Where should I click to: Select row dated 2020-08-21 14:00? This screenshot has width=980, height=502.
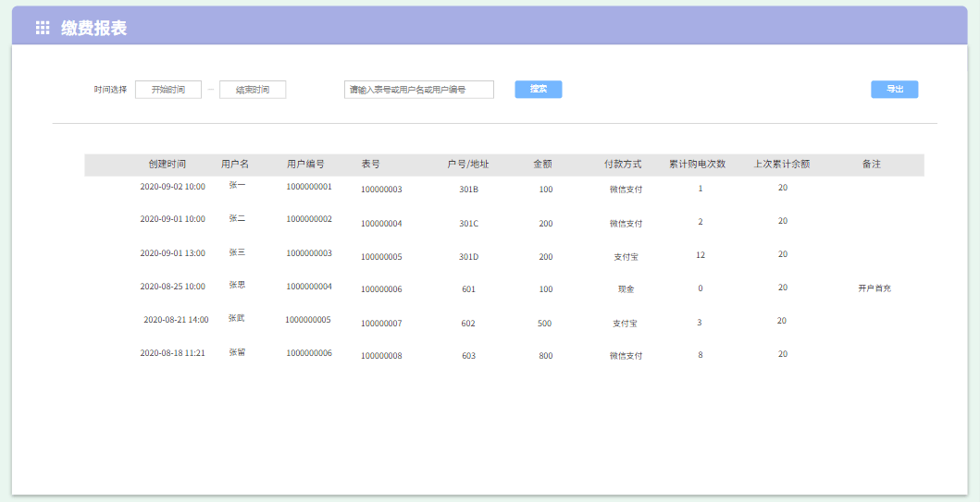coord(176,320)
